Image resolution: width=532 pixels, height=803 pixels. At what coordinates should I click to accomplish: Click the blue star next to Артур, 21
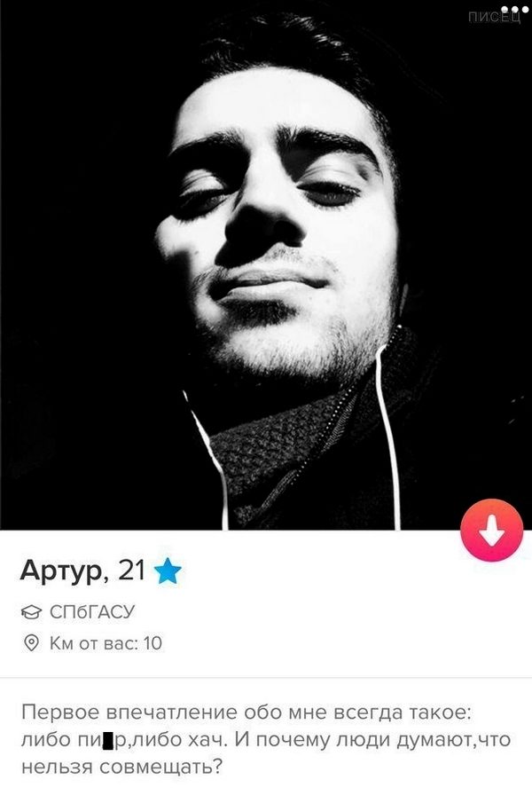[x=168, y=571]
